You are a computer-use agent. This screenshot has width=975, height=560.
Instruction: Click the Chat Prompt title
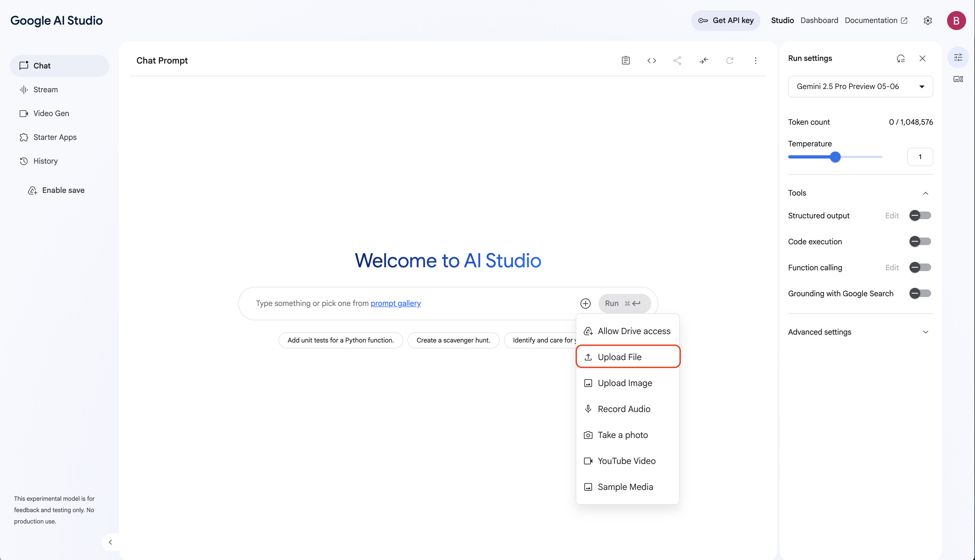162,60
